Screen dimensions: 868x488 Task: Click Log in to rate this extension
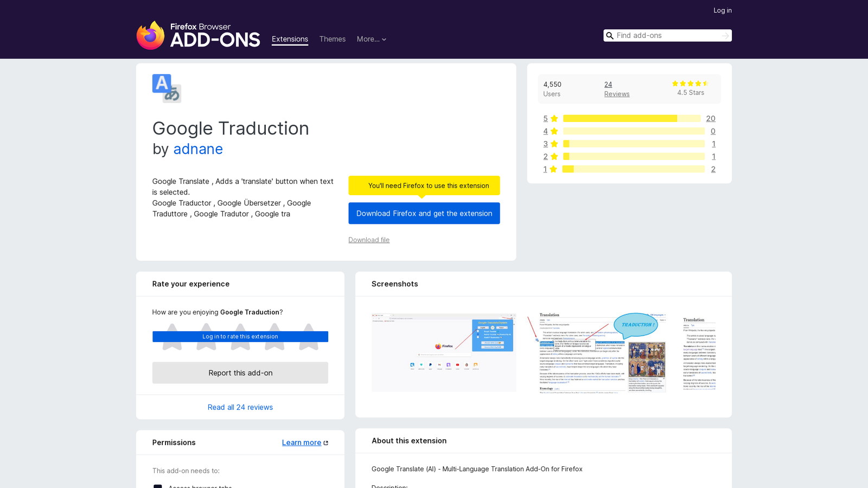tap(240, 337)
